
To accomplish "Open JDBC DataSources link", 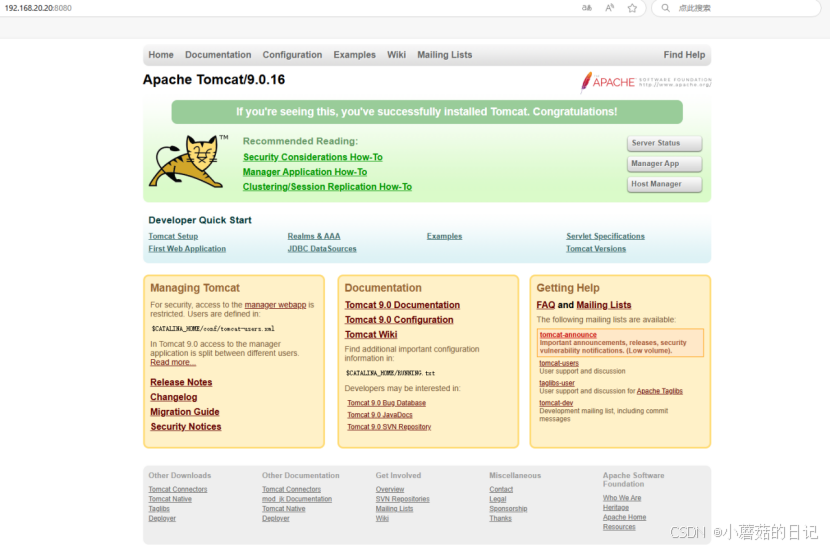I will click(x=322, y=249).
